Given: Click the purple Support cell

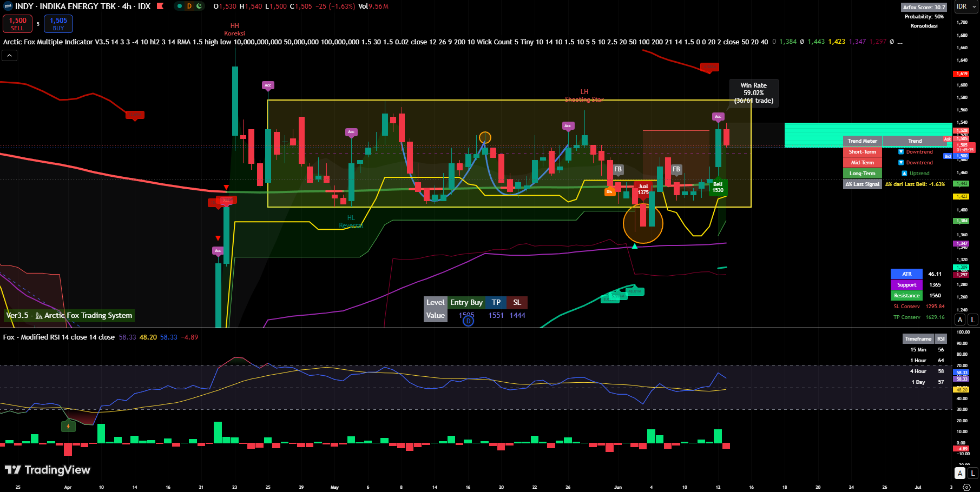Looking at the screenshot, I should tap(906, 285).
